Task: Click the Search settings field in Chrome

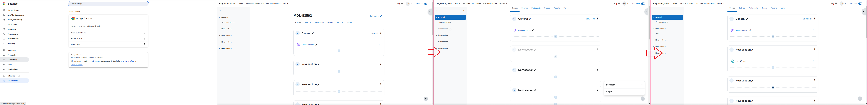Action: (108, 4)
